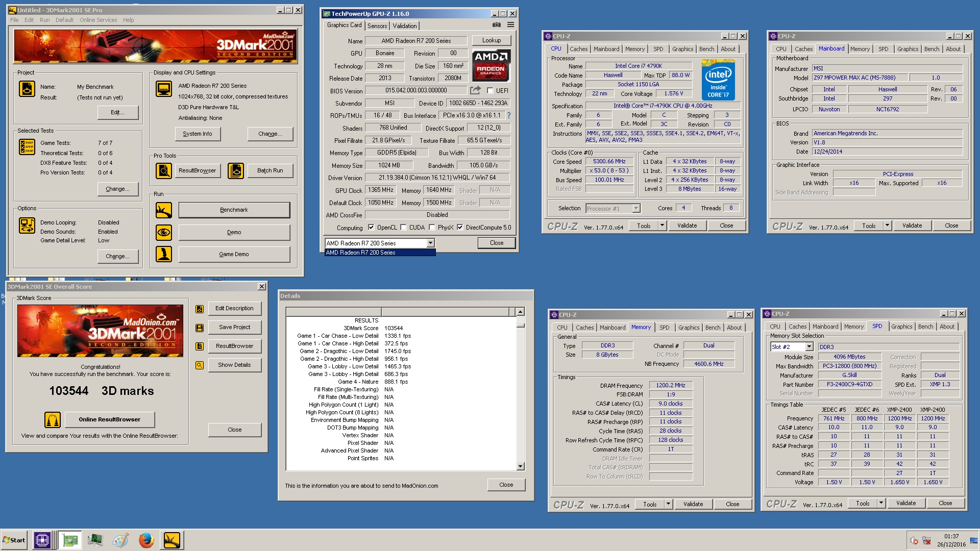Click the System Info button
The image size is (980, 551).
pos(197,134)
